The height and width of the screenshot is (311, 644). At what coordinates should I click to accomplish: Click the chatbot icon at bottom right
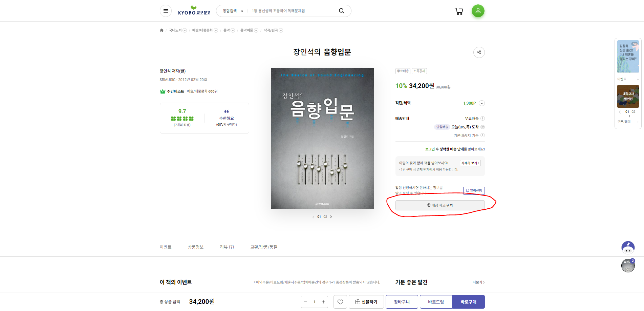tap(628, 247)
